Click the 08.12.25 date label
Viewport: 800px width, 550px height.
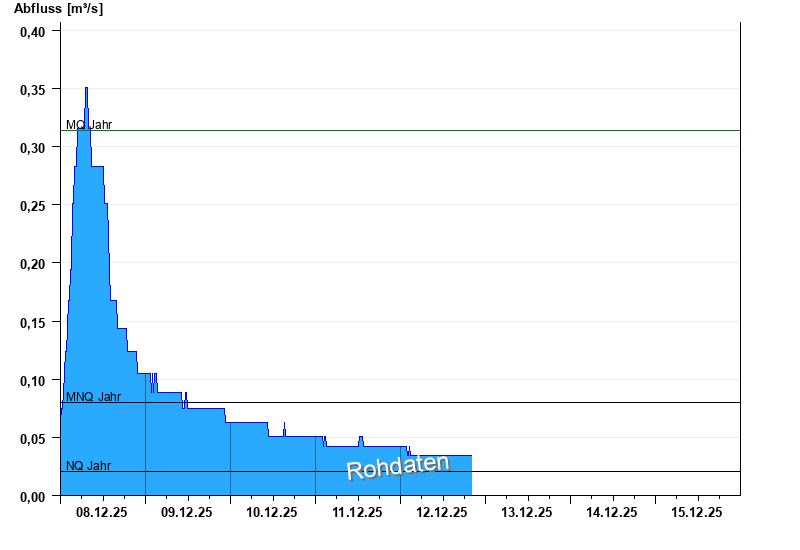102,512
